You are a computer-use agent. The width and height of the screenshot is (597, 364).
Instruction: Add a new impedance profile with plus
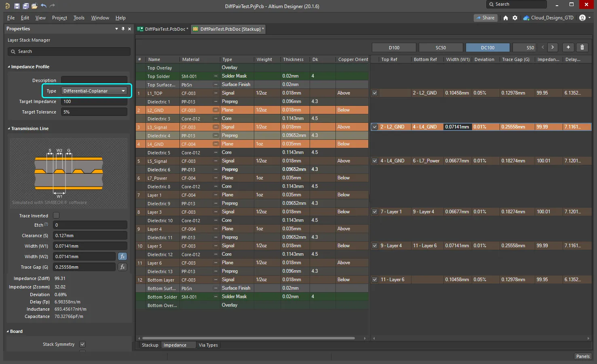click(568, 47)
